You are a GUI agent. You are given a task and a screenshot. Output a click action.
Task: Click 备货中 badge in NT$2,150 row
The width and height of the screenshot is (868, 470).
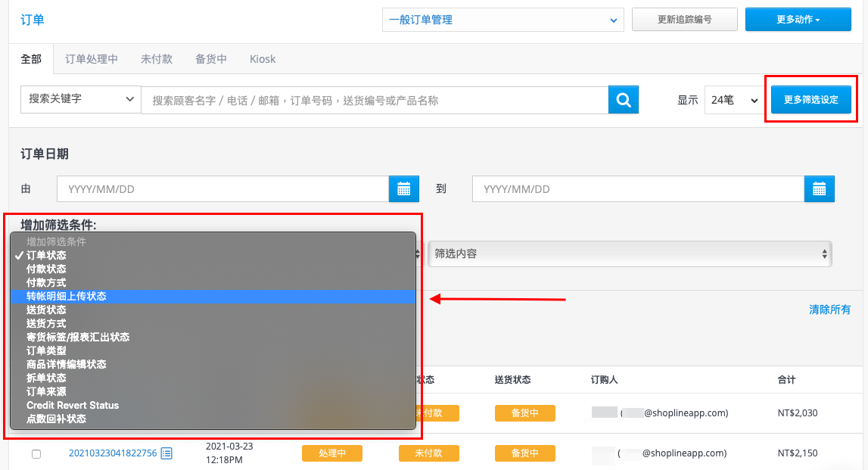[524, 453]
